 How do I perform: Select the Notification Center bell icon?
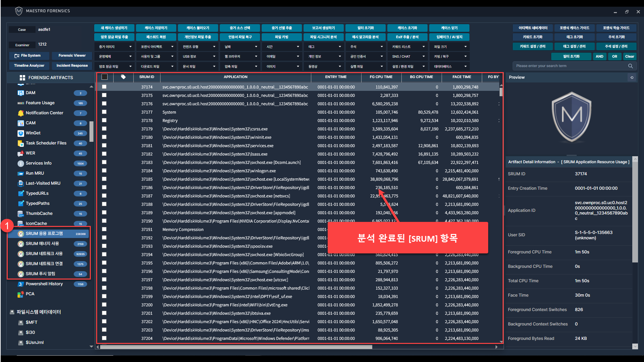coord(21,113)
